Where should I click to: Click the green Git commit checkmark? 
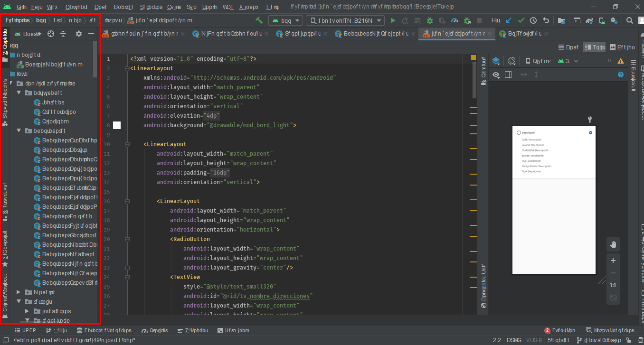(521, 20)
